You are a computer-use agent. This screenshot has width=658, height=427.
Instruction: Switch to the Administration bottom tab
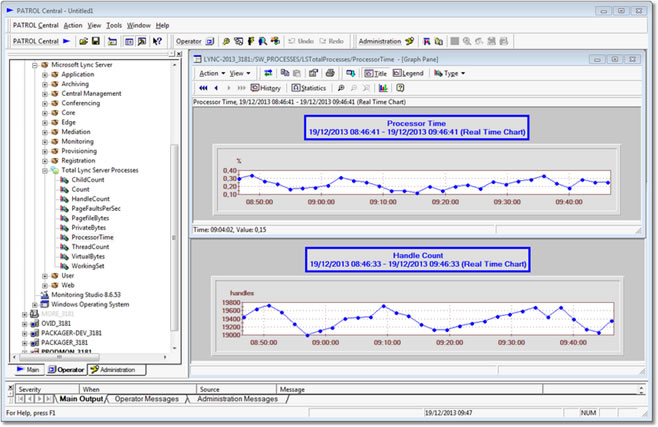click(x=116, y=369)
